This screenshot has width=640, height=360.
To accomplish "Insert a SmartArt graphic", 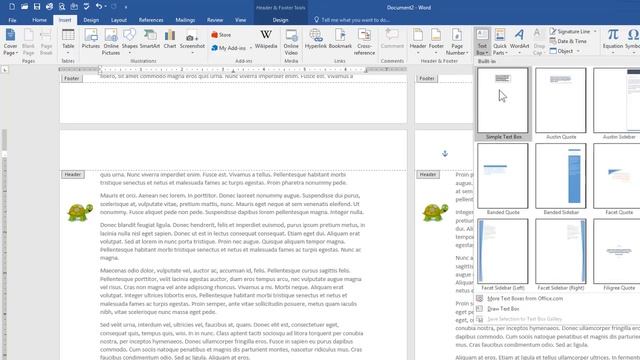I will [x=150, y=39].
